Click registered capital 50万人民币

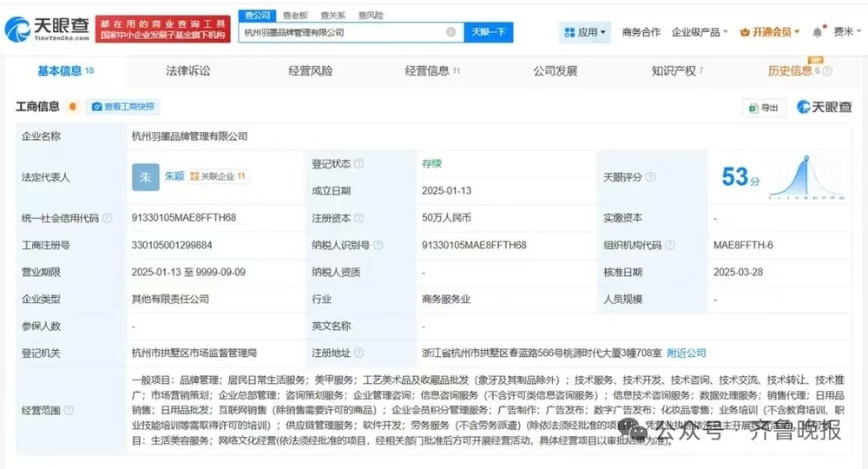[x=446, y=218]
